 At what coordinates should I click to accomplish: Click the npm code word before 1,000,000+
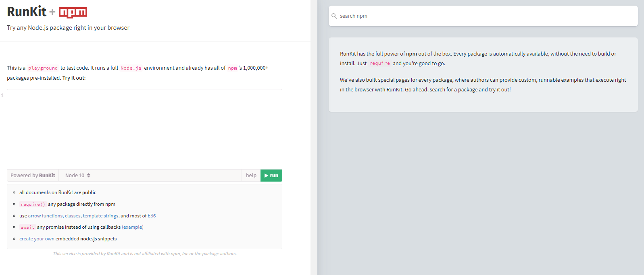coord(233,68)
